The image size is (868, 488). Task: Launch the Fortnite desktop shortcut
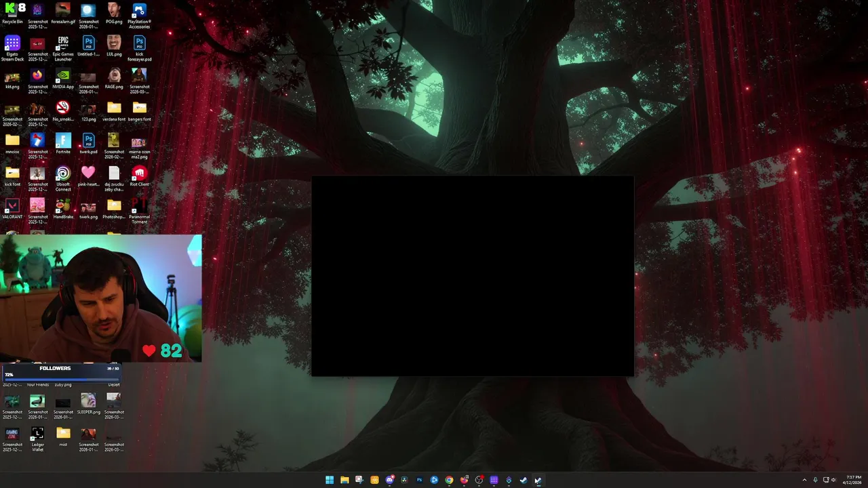click(x=63, y=144)
